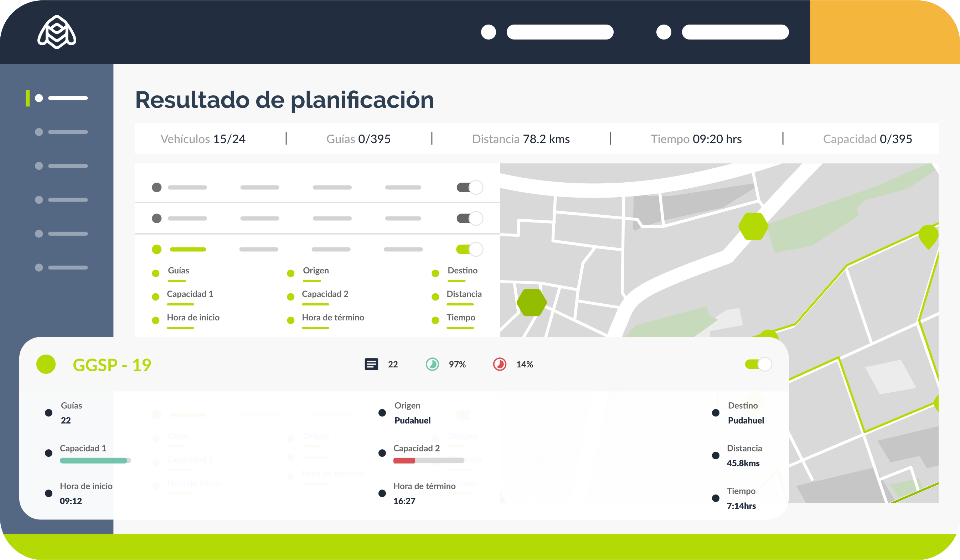Enable the toggle on the first vehicle row
This screenshot has height=560, width=960.
(x=470, y=187)
